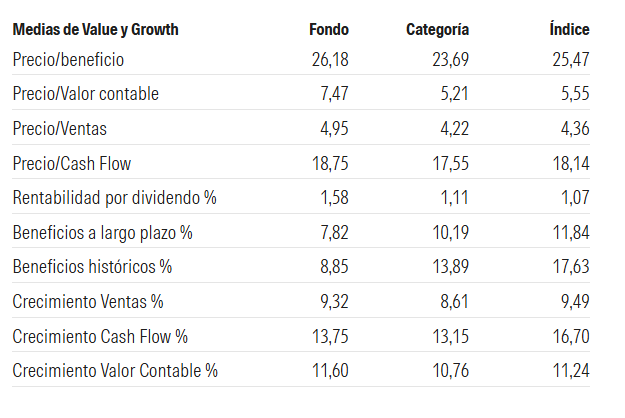Viewport: 625px width, 418px height.
Task: Select the Precio/beneficio row label
Action: (x=68, y=60)
